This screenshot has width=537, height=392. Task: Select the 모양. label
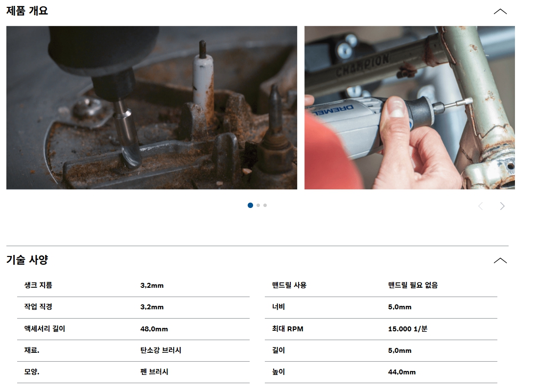point(31,372)
